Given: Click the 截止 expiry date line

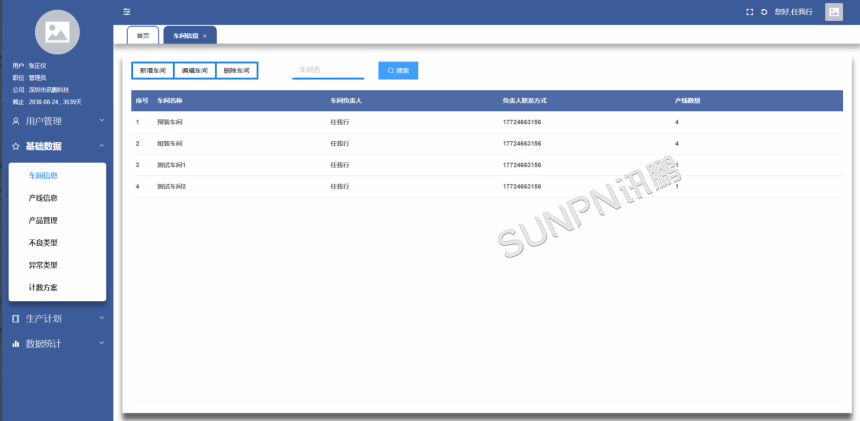Looking at the screenshot, I should (47, 102).
